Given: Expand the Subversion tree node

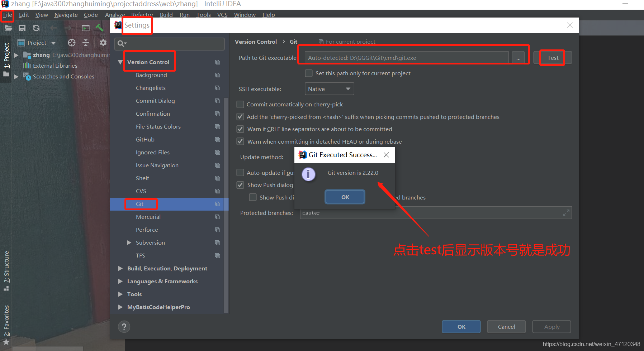Looking at the screenshot, I should pos(129,242).
